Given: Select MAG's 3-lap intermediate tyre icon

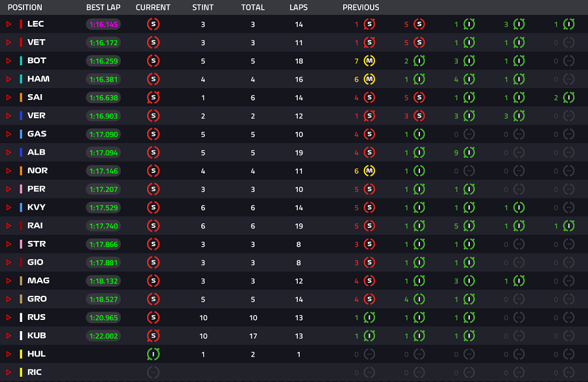Looking at the screenshot, I should tap(469, 281).
